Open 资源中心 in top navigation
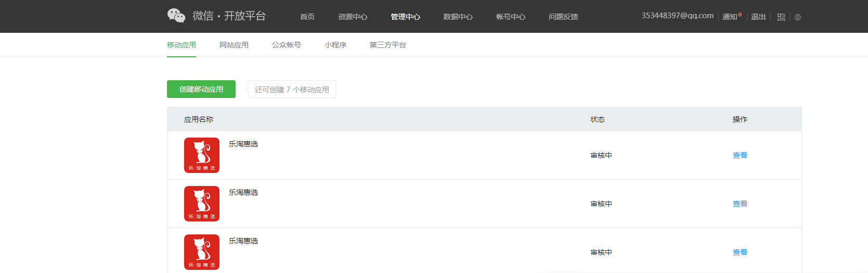This screenshot has height=273, width=868. [x=353, y=17]
